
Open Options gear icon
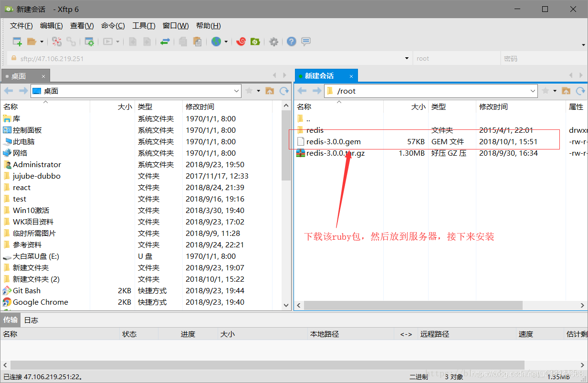click(273, 42)
